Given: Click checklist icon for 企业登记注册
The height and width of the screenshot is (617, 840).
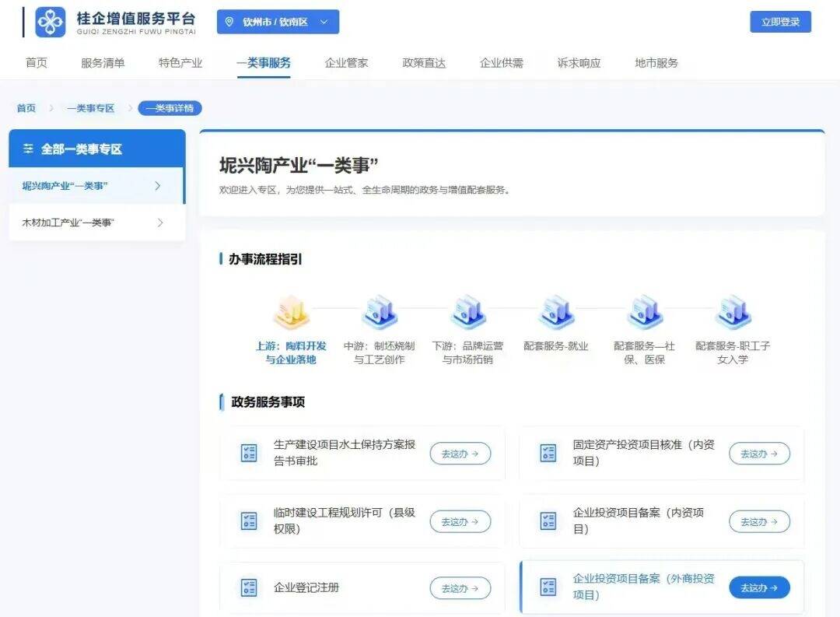Looking at the screenshot, I should pos(249,587).
